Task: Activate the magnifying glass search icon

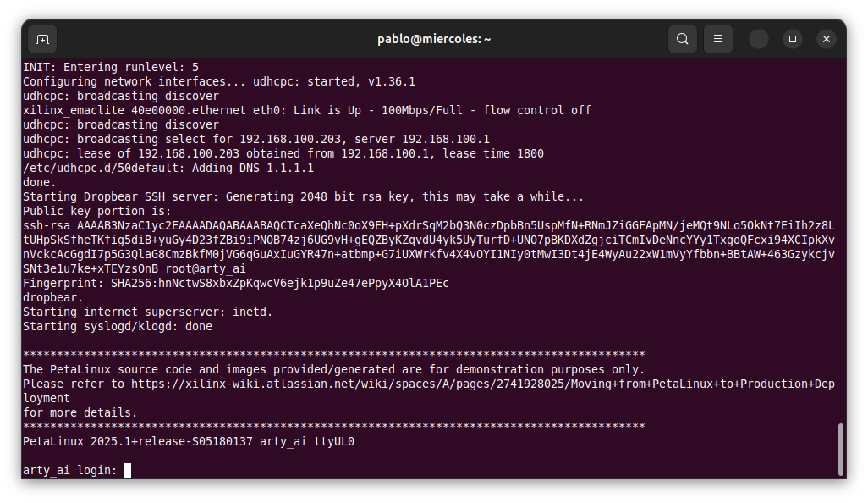Action: point(682,39)
